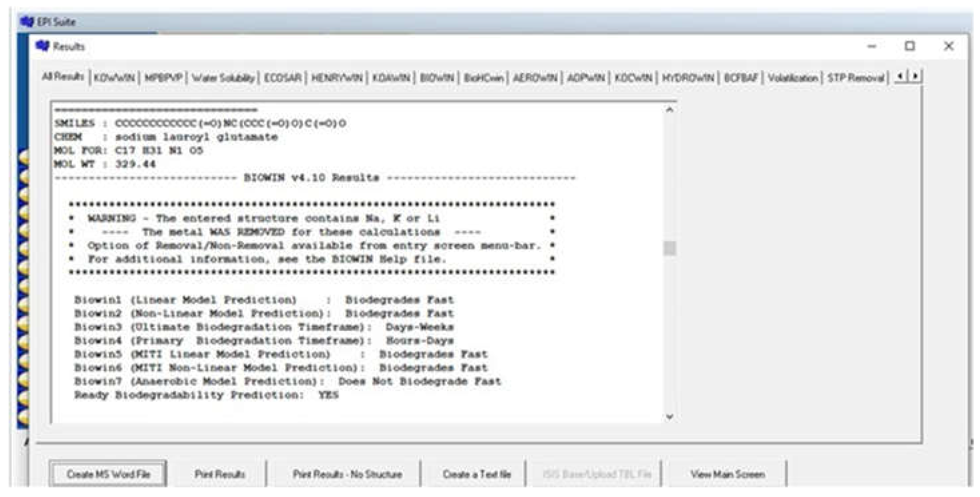Show the Water Solubility tab

[223, 78]
